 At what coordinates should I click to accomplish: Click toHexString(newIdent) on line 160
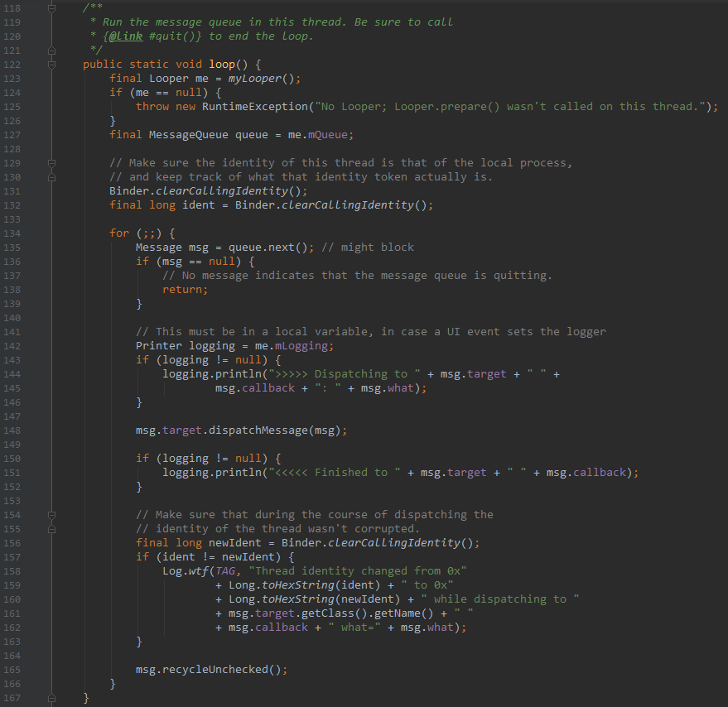[x=331, y=599]
